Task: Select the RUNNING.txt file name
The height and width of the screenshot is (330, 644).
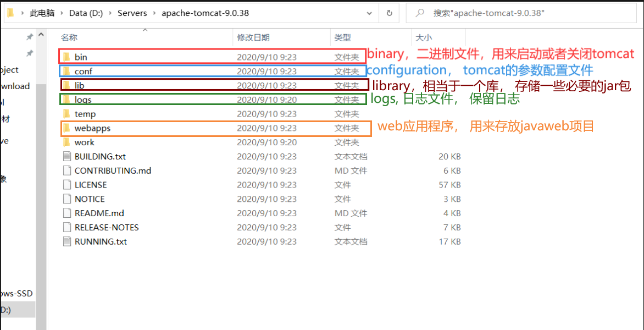Action: (101, 241)
